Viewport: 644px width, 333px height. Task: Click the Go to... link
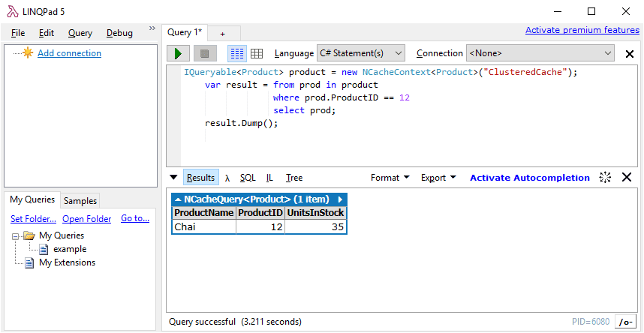click(135, 218)
